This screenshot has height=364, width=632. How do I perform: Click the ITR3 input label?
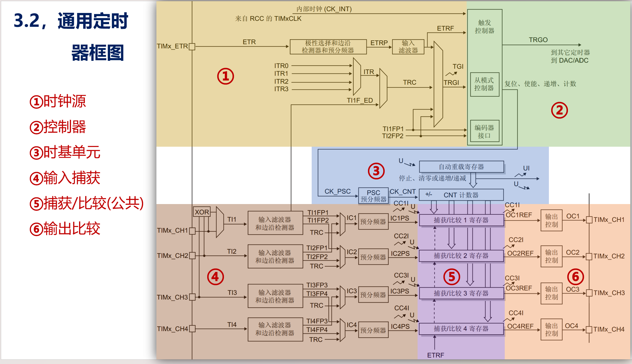[x=281, y=89]
